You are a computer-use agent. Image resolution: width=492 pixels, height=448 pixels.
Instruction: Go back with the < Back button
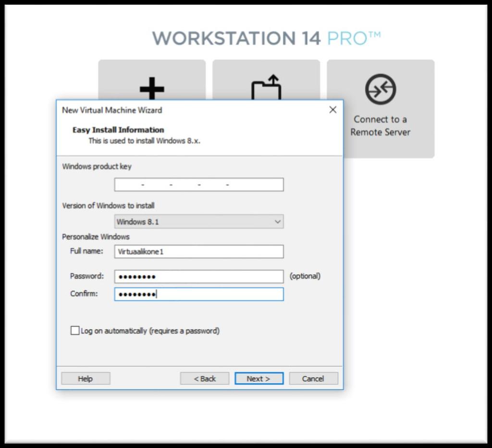(x=205, y=379)
